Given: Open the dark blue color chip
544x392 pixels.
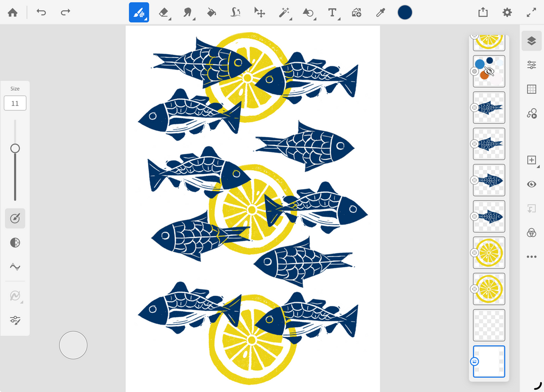Looking at the screenshot, I should (404, 13).
